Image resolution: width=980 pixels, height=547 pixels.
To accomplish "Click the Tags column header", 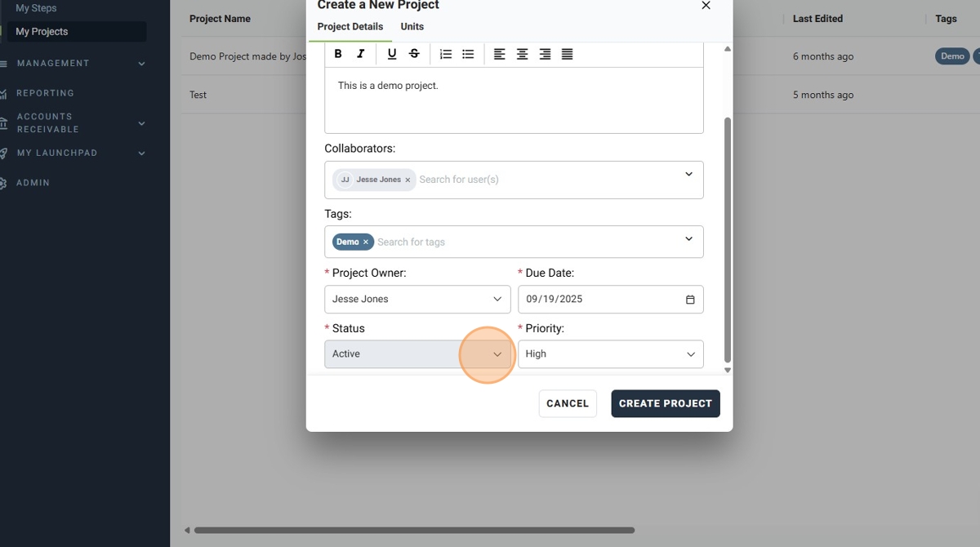I will (x=946, y=19).
